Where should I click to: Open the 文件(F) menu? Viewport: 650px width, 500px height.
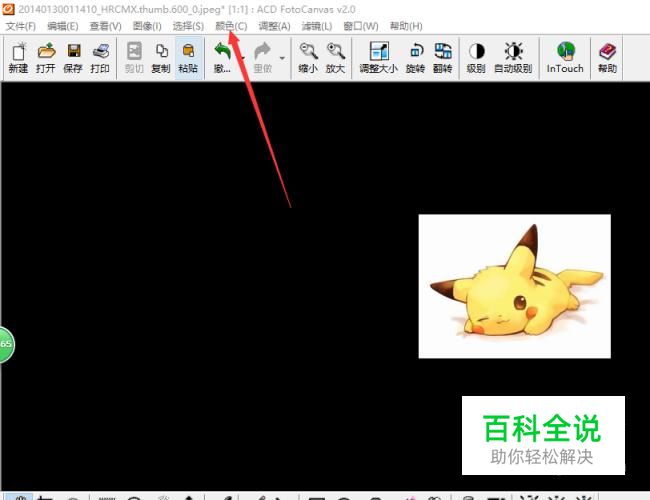point(20,26)
